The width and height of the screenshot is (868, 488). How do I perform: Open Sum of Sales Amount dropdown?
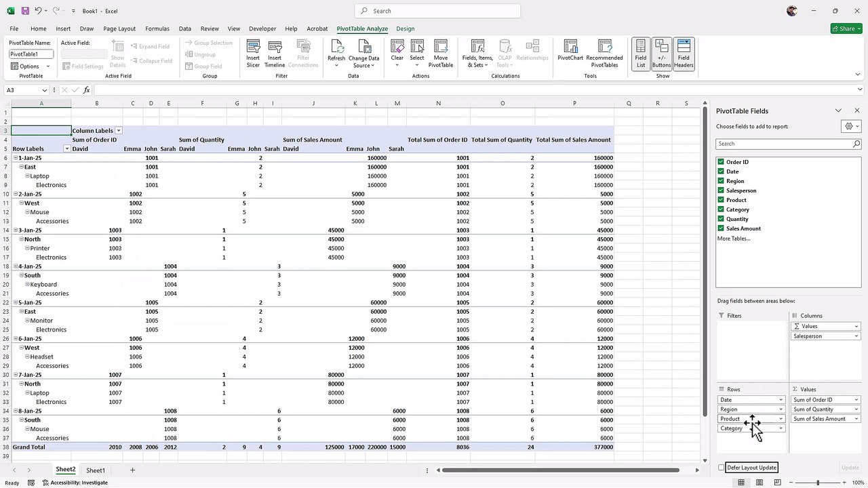click(x=856, y=419)
